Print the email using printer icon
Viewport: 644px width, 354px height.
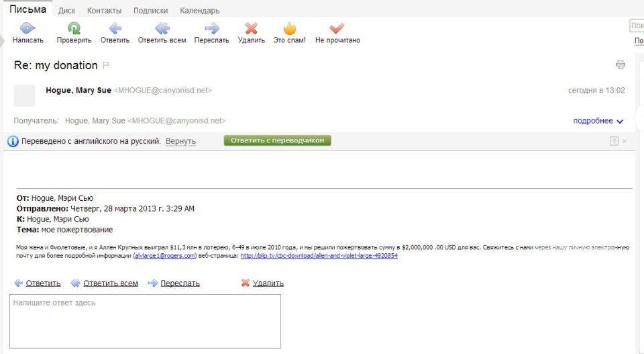(621, 65)
